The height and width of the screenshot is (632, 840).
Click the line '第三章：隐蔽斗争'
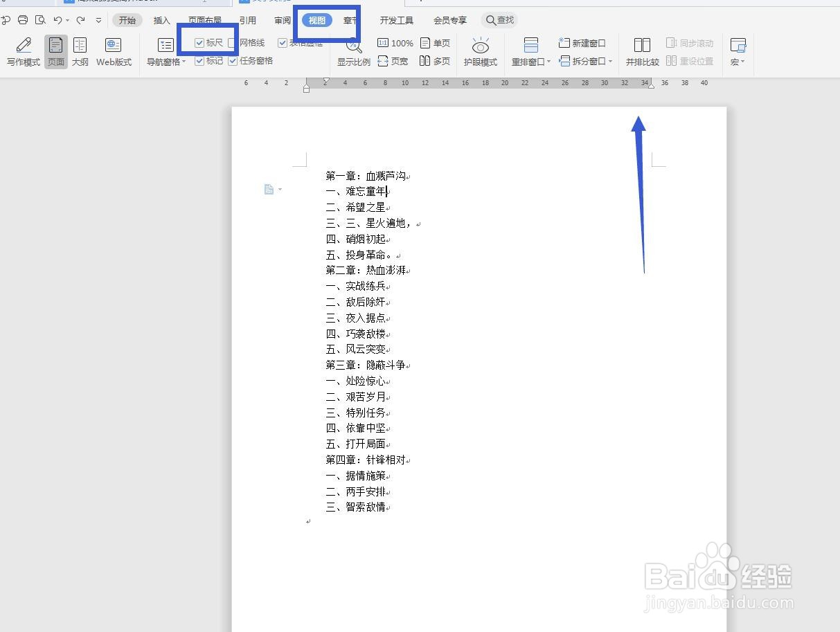click(x=366, y=365)
